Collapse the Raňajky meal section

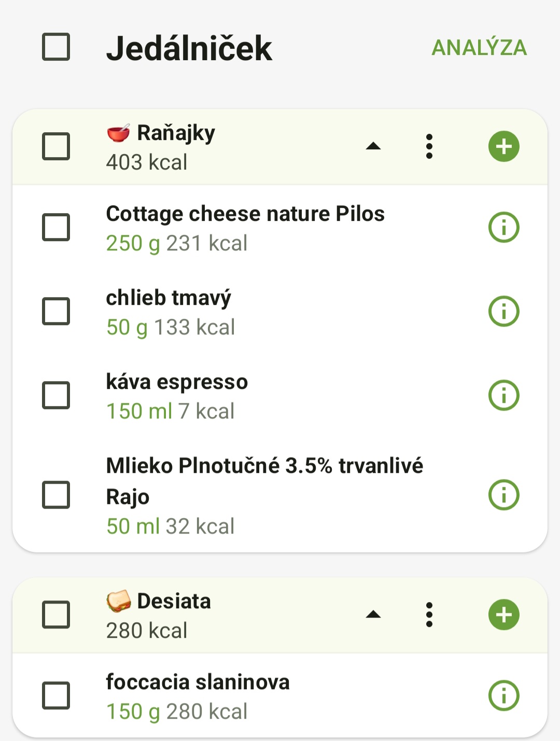click(373, 146)
